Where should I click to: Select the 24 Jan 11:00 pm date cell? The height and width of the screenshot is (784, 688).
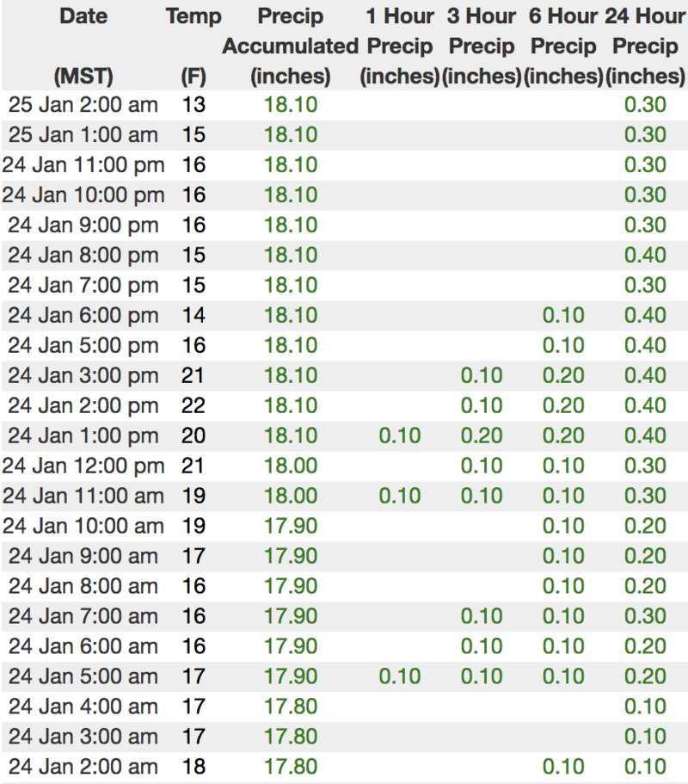point(83,165)
